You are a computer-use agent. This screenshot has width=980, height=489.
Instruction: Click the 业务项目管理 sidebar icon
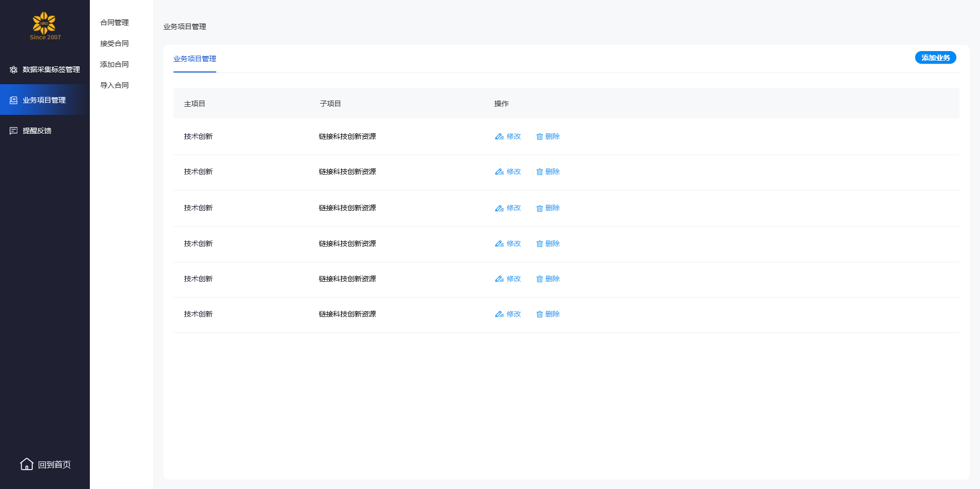click(14, 101)
